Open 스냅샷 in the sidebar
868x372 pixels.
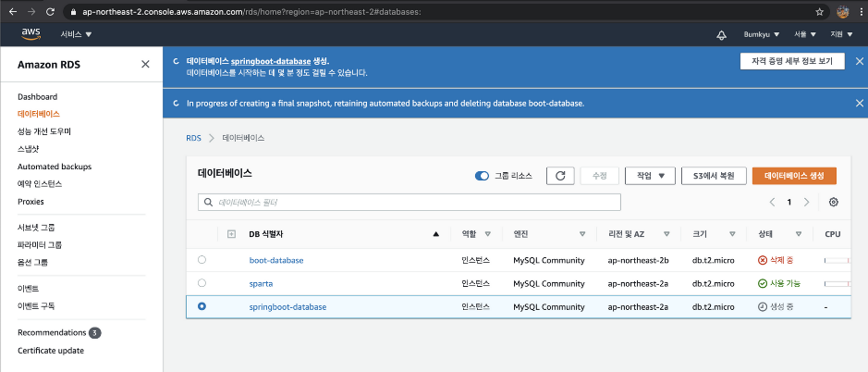tap(29, 149)
